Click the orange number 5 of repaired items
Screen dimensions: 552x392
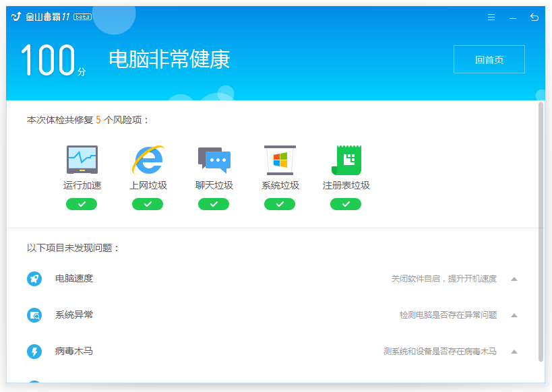click(98, 120)
